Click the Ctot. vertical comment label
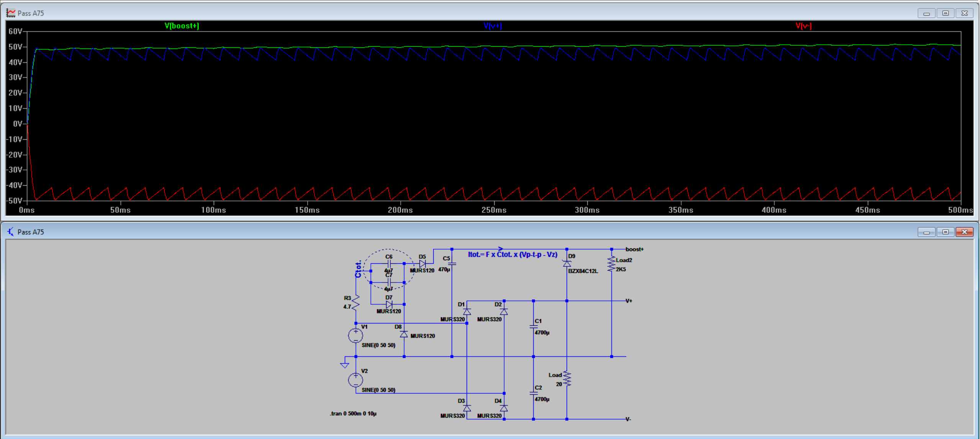This screenshot has width=980, height=439. 358,269
